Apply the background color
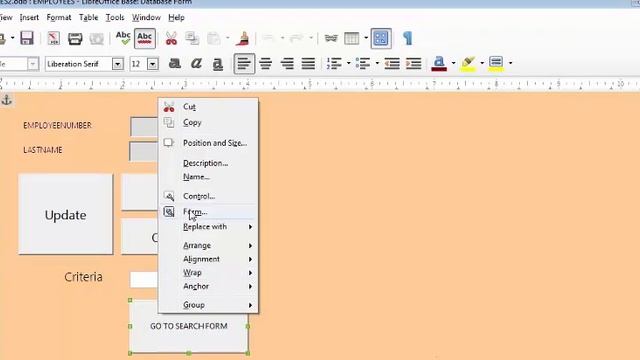Viewport: 640px width, 360px height. click(496, 64)
